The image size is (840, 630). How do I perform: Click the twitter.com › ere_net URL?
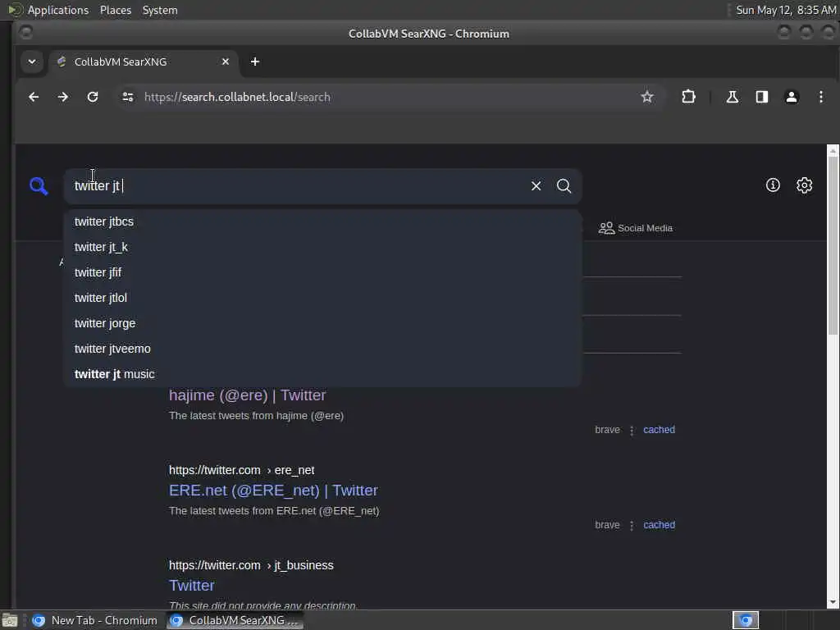(242, 470)
